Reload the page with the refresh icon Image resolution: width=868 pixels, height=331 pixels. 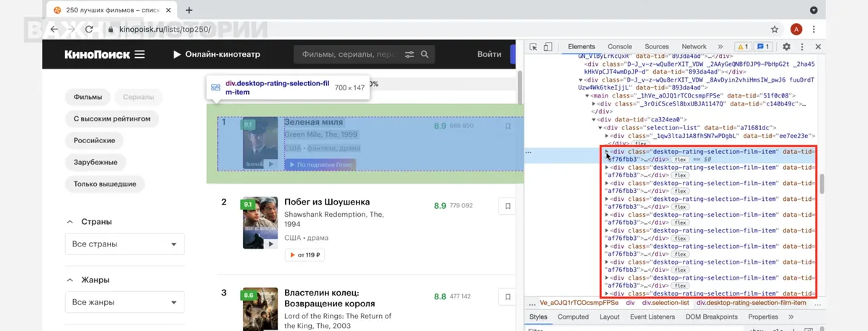(89, 30)
